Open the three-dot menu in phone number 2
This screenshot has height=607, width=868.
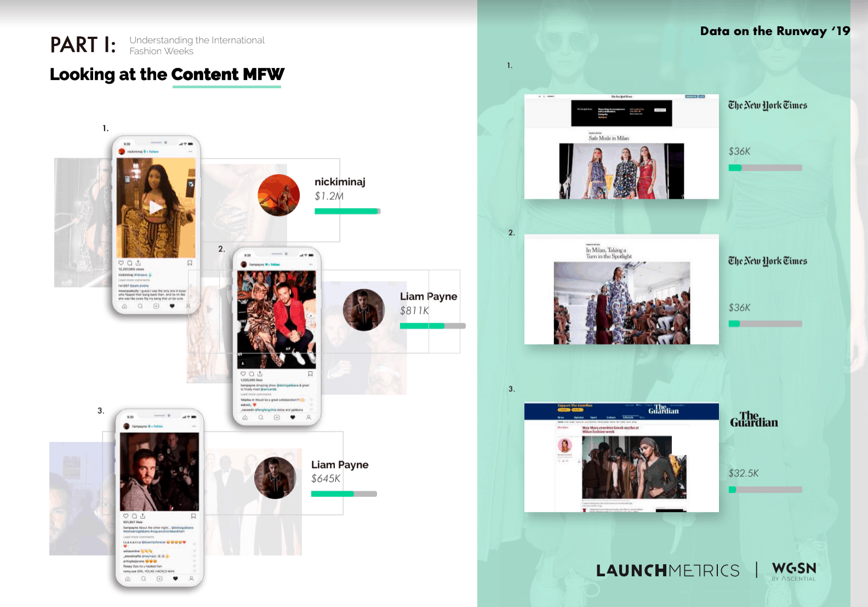point(311,264)
